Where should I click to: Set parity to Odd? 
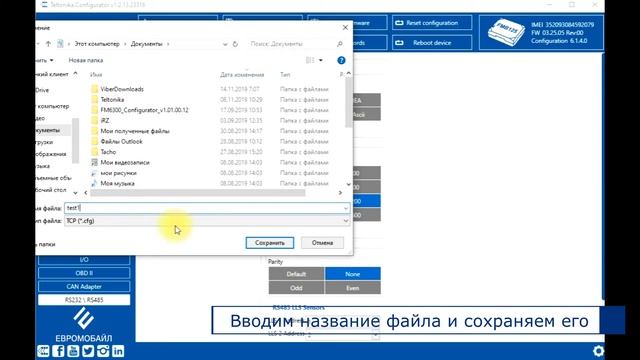tap(296, 288)
